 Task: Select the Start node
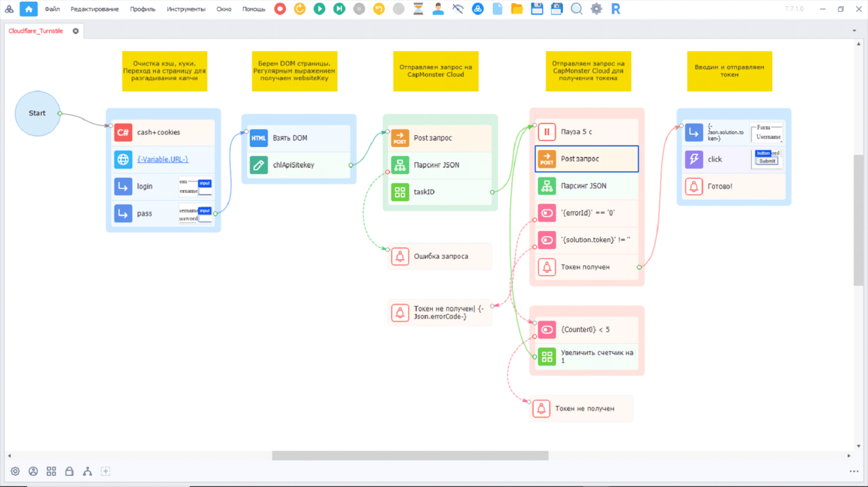coord(37,113)
